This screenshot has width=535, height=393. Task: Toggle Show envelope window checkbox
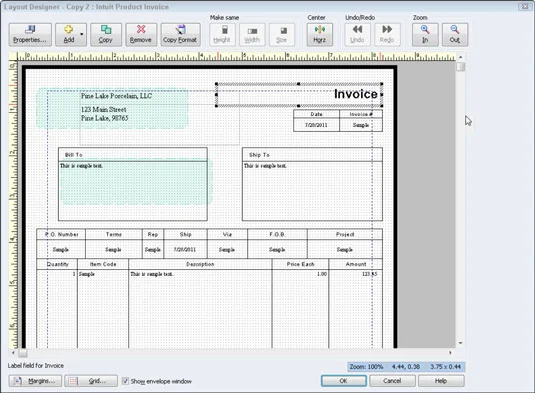point(126,381)
